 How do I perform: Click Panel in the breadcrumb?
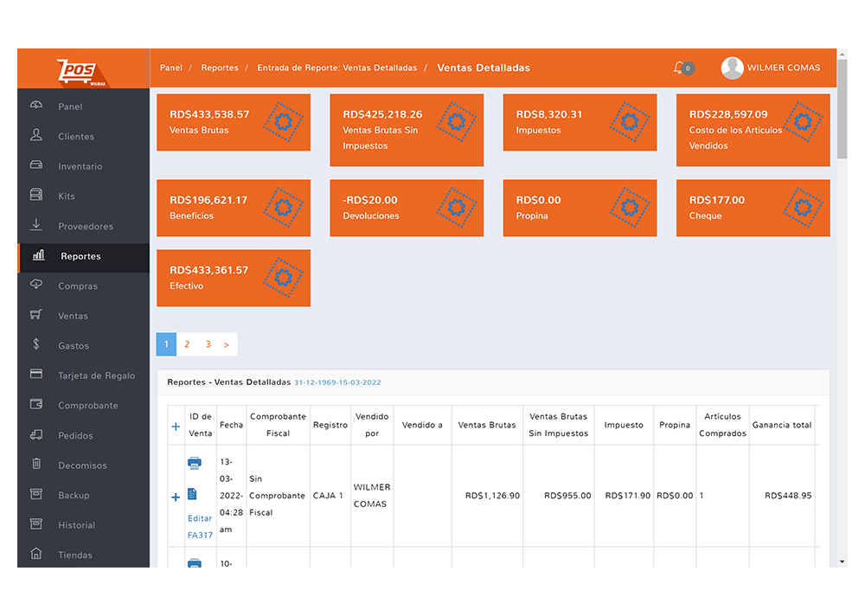coord(171,67)
